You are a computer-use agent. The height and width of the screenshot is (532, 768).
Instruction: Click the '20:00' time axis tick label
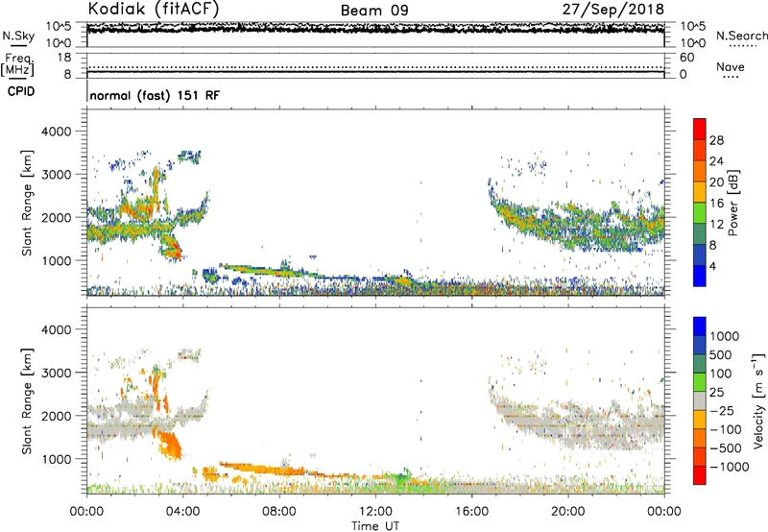(x=567, y=512)
